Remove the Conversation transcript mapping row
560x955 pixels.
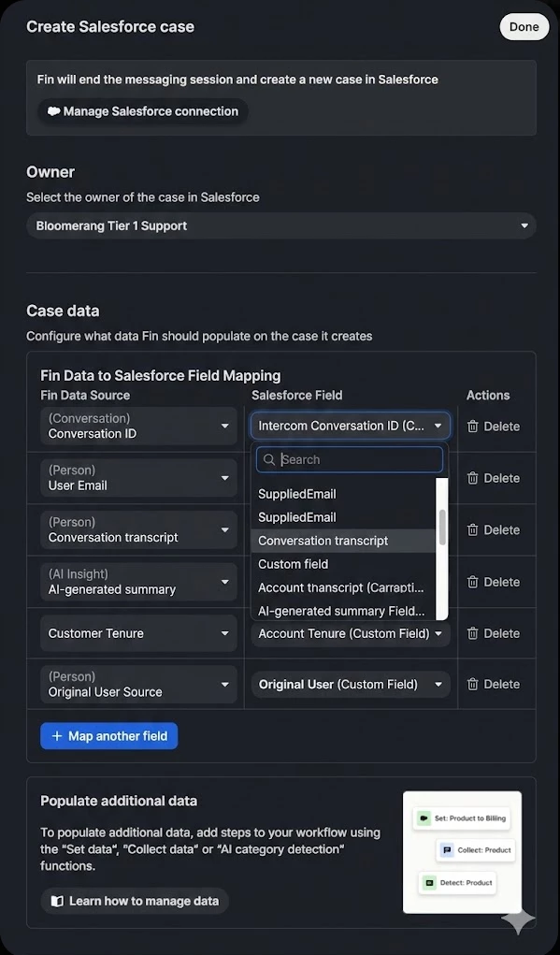tap(493, 529)
